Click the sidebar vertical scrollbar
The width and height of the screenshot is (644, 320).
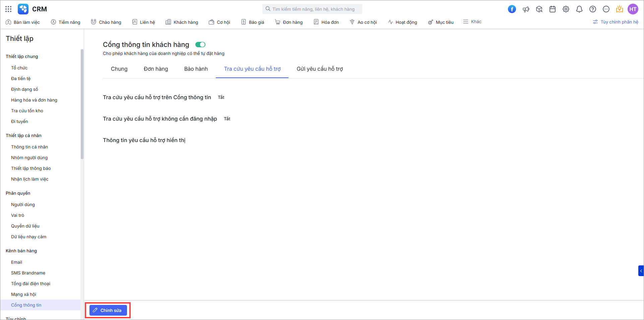pyautogui.click(x=82, y=104)
